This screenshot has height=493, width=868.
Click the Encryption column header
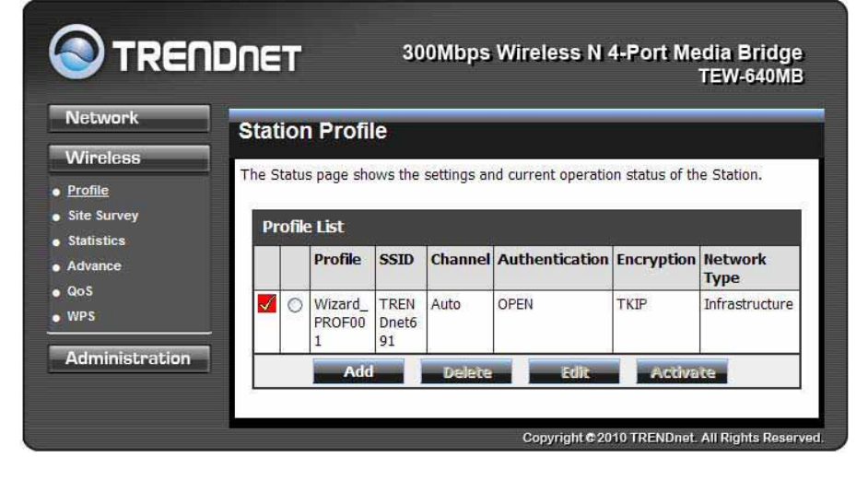pos(655,260)
